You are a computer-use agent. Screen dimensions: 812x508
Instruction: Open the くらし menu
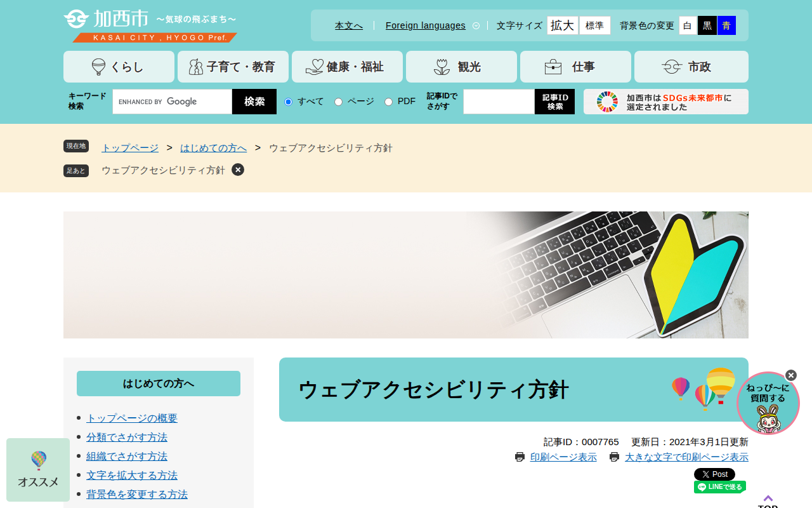(119, 67)
